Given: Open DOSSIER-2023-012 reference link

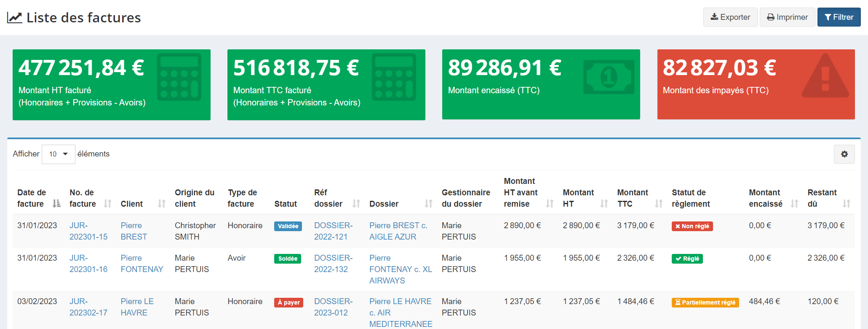Looking at the screenshot, I should [x=334, y=307].
